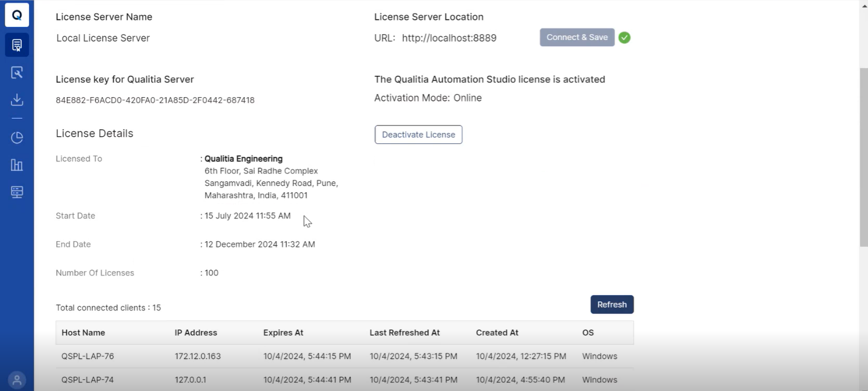The height and width of the screenshot is (391, 868).
Task: Click the Local License Server name field
Action: 103,38
